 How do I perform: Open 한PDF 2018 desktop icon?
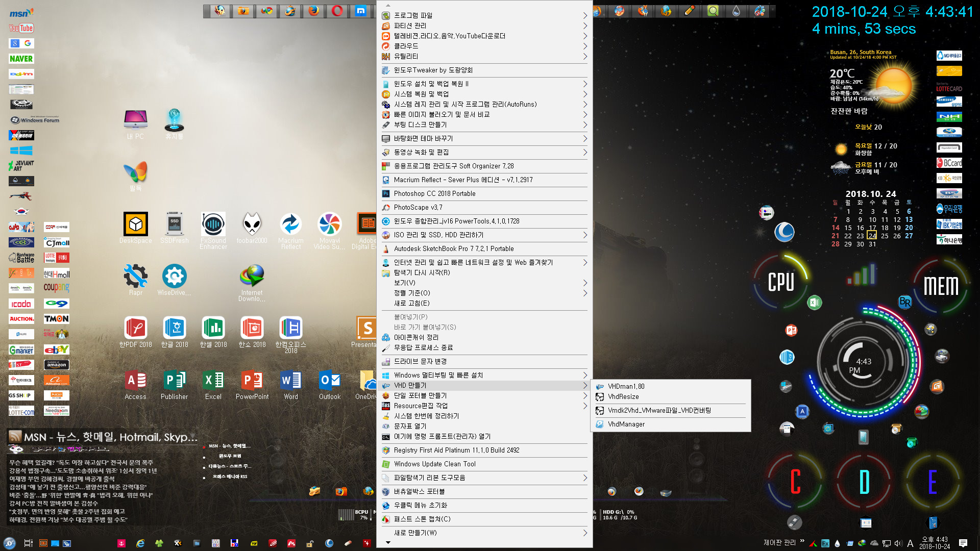click(x=136, y=332)
